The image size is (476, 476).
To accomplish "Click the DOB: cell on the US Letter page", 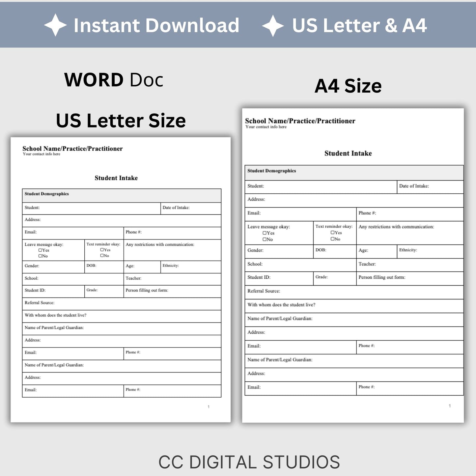I will 104,267.
